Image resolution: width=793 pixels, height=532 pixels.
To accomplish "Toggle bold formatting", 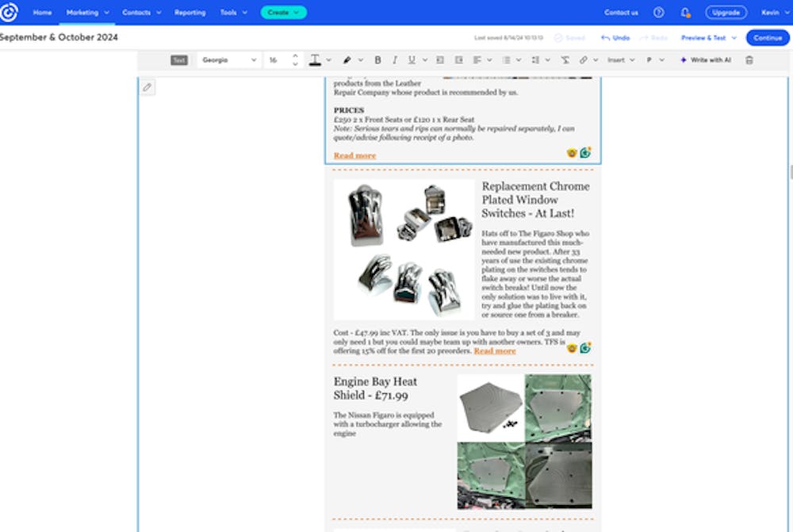I will (377, 60).
